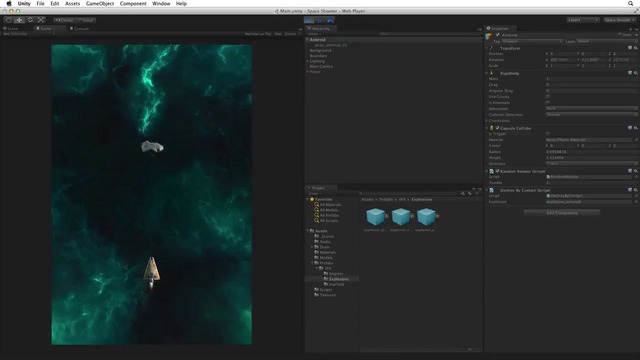
Task: Open the Tag dropdown
Action: 532,41
